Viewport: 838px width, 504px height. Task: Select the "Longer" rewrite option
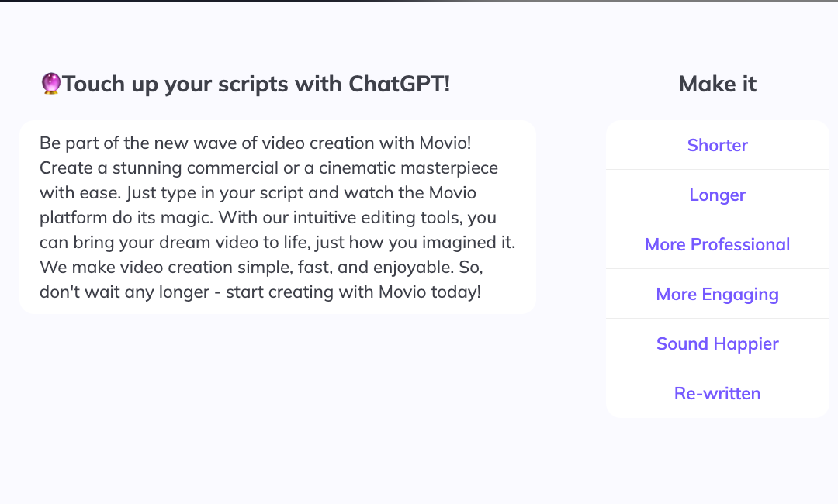click(717, 195)
